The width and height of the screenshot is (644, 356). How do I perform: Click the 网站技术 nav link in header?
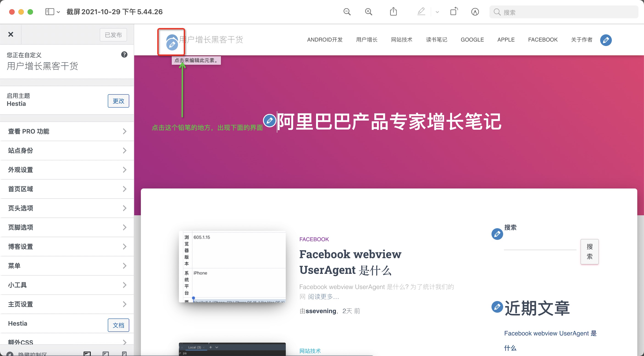[402, 40]
